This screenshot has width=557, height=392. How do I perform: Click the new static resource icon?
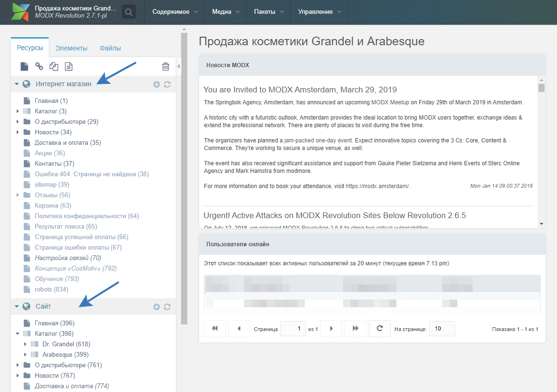(x=69, y=66)
